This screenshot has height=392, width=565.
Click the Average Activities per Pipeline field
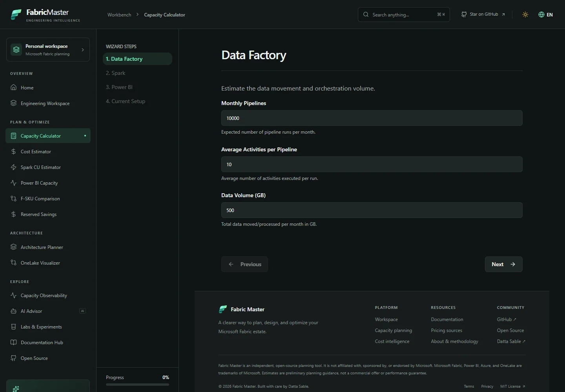(x=372, y=164)
